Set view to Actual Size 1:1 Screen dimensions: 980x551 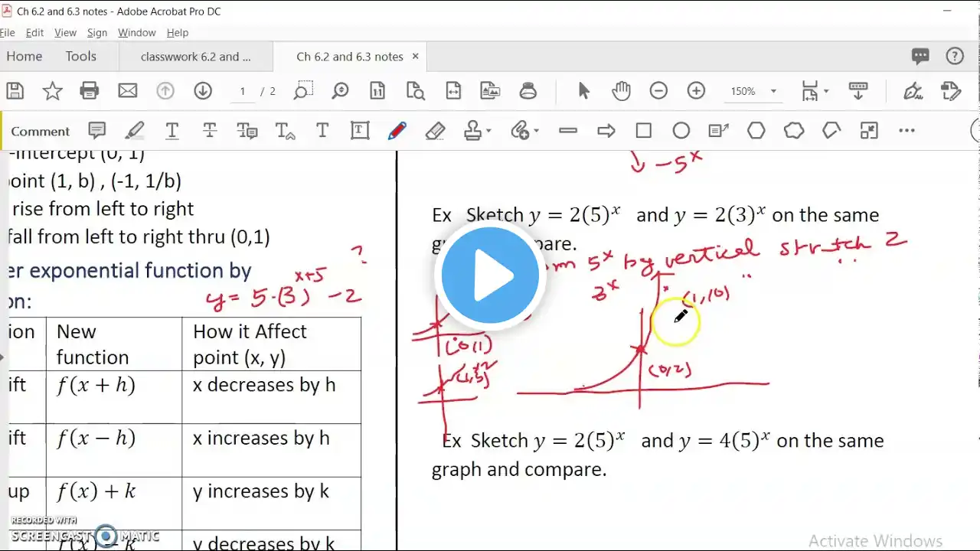[377, 91]
